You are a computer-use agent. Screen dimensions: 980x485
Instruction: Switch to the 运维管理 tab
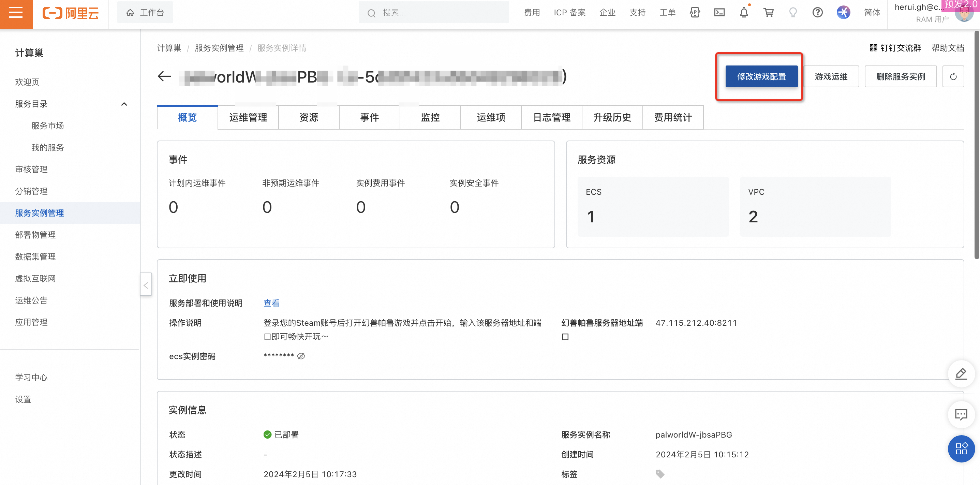(x=248, y=118)
